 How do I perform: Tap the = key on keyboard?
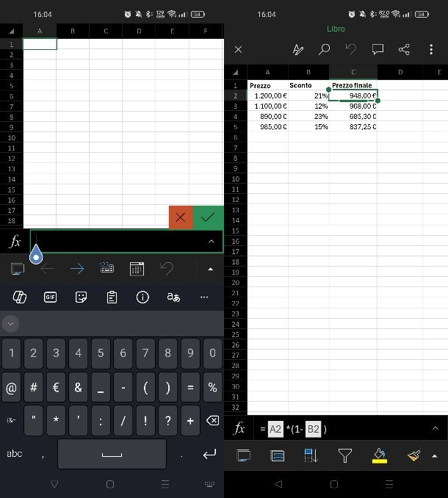pyautogui.click(x=190, y=387)
